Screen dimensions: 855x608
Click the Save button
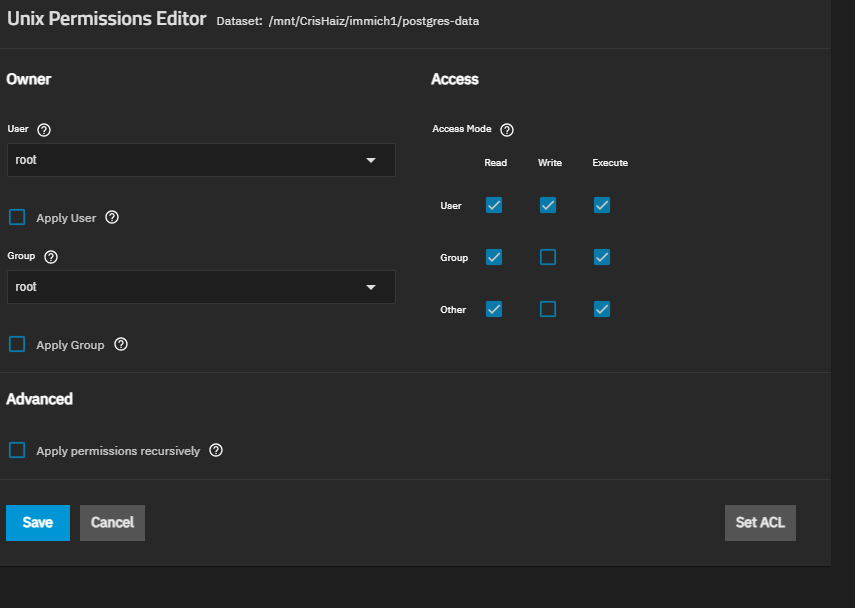coord(38,523)
